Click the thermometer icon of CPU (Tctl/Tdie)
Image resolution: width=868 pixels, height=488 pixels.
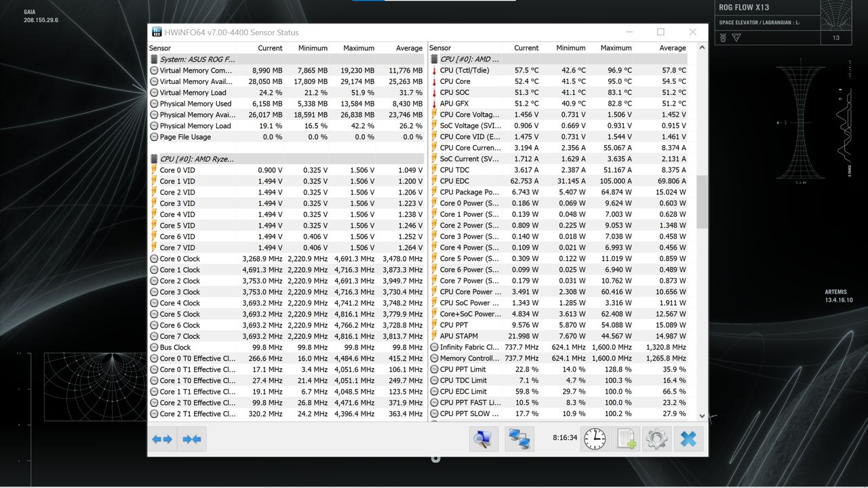tap(435, 70)
